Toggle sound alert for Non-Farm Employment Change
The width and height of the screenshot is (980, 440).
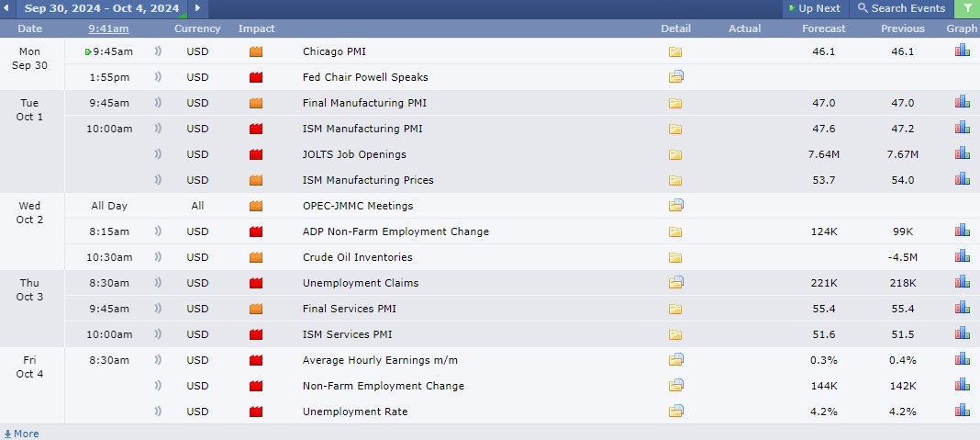[158, 385]
